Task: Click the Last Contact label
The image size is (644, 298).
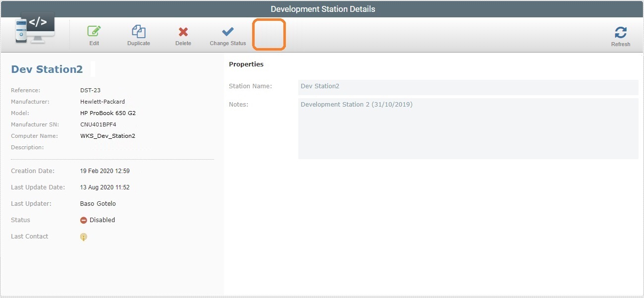Action: click(30, 237)
